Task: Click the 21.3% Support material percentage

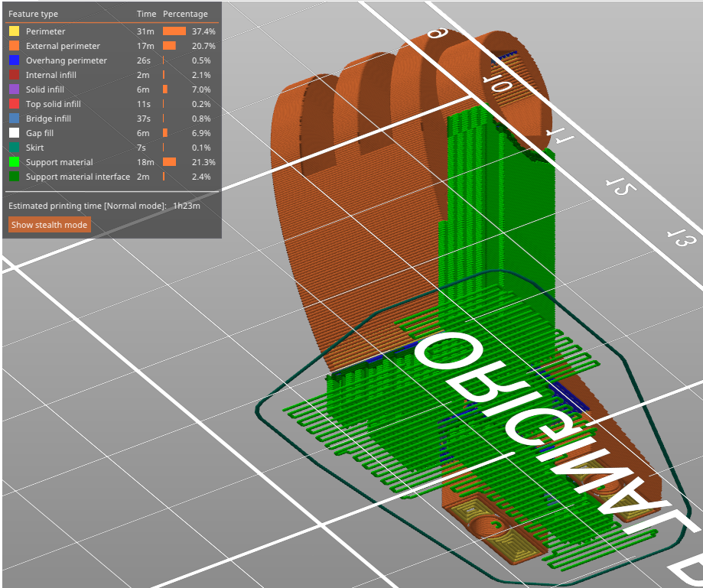Action: [x=203, y=162]
